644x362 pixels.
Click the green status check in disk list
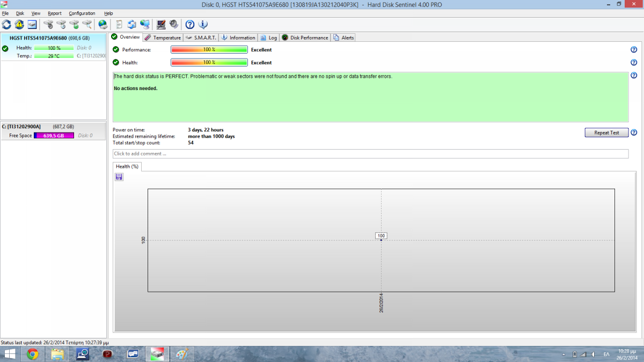point(5,48)
